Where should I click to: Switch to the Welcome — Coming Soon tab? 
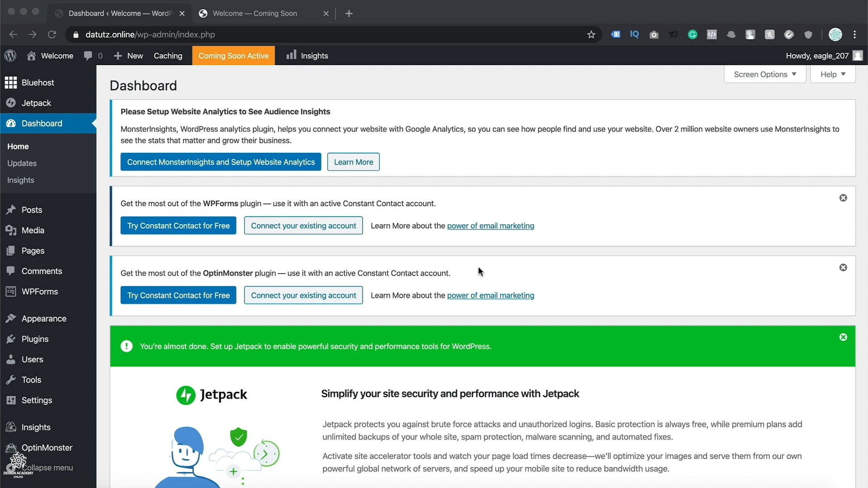(x=264, y=14)
